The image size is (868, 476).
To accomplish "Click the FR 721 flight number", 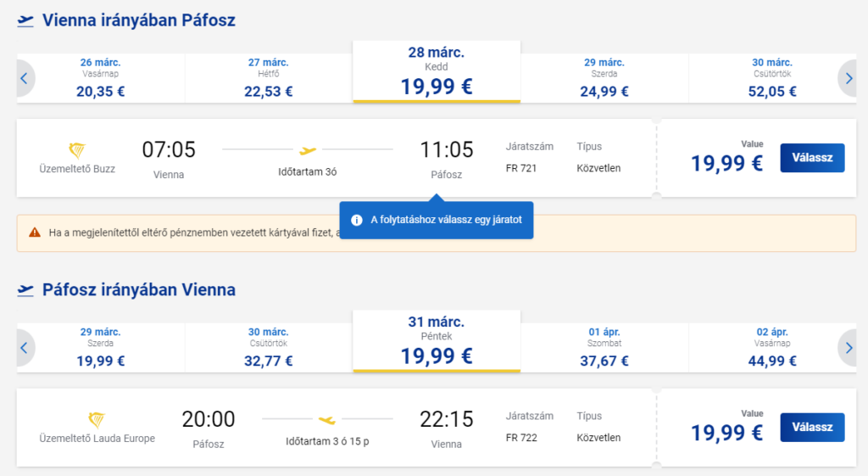I will [x=520, y=168].
